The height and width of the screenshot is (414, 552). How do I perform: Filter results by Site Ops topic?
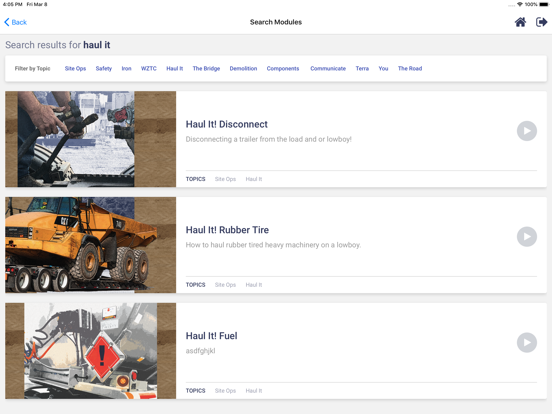coord(75,68)
